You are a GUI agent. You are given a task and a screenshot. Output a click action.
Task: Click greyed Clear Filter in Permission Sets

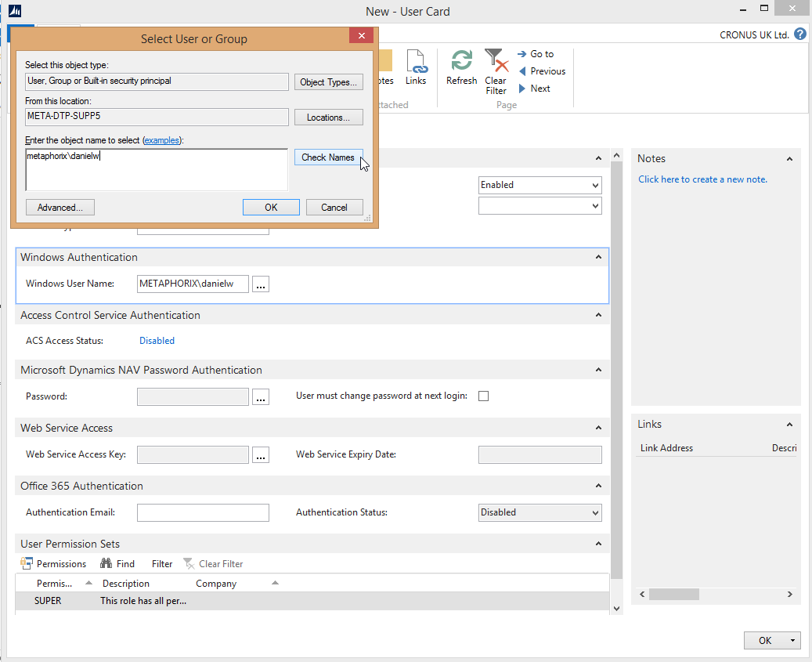[x=213, y=563]
